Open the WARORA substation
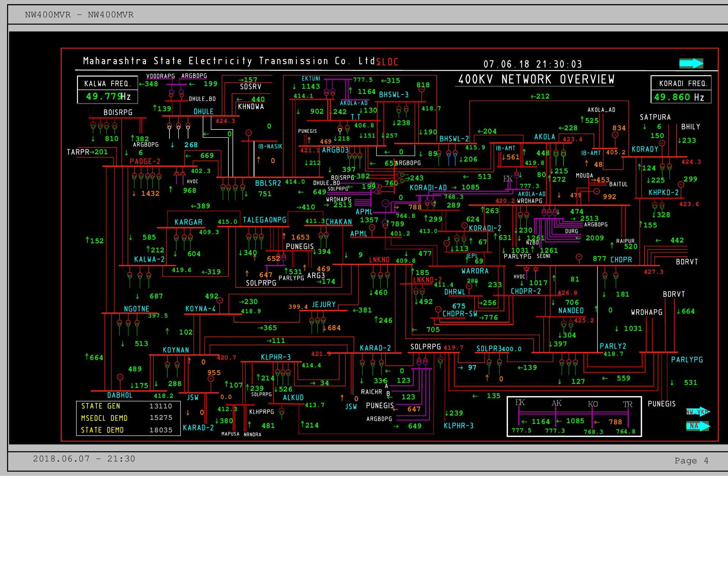Image resolution: width=728 pixels, height=563 pixels. 475,271
